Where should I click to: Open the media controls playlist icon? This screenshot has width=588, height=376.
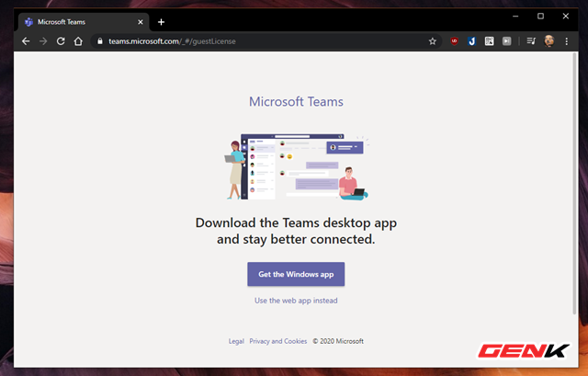click(x=531, y=41)
